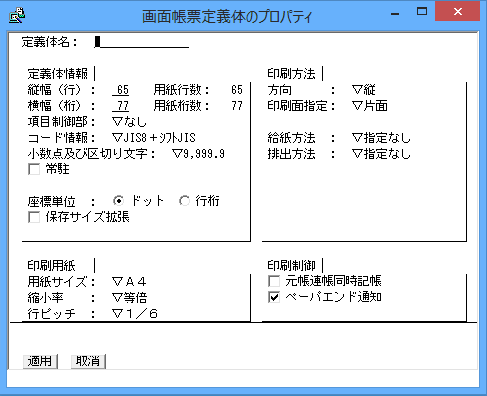Open the 縮小率 dropdown set to 等倍
Viewport: 487px width, 396px height.
point(129,298)
